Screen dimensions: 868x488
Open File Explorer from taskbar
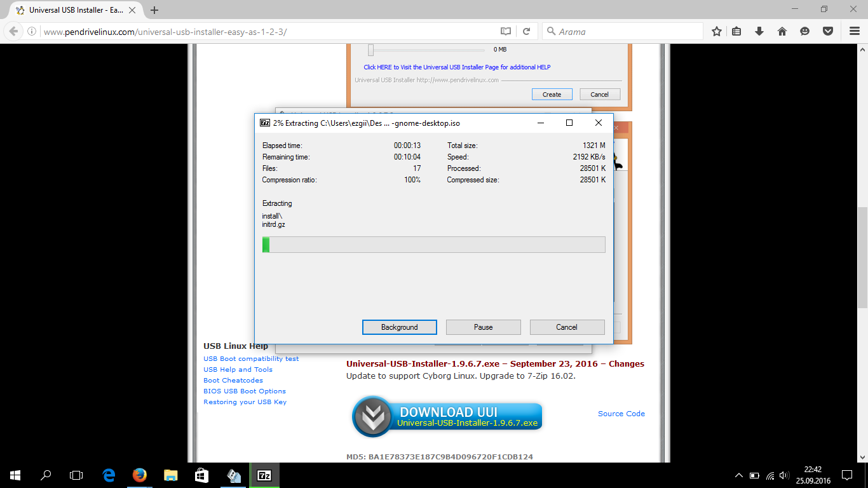pos(171,475)
